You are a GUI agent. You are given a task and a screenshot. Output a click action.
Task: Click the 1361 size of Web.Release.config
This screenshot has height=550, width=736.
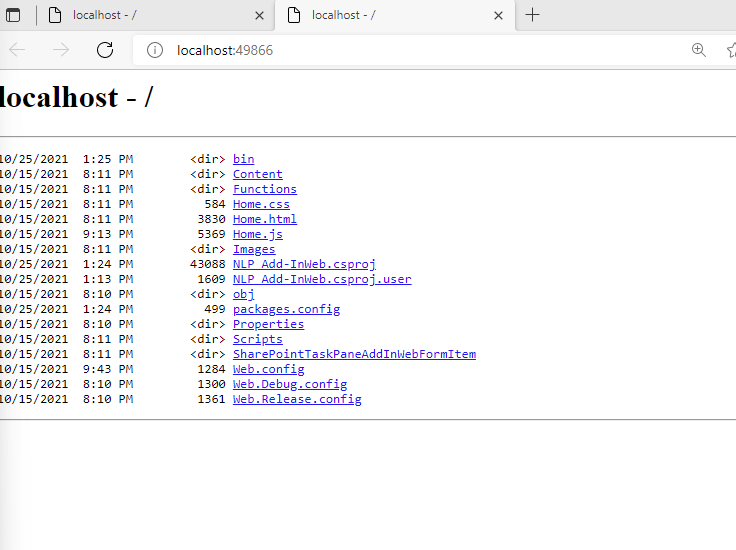(211, 399)
